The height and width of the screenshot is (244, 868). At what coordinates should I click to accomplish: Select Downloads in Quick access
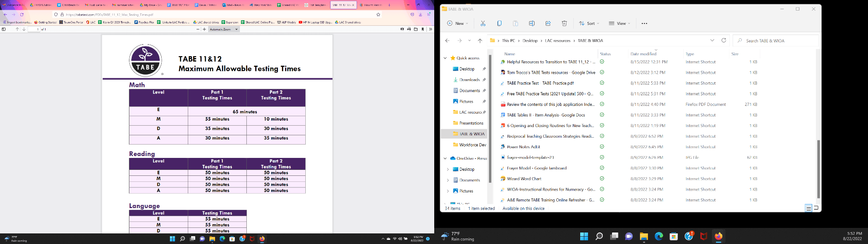(x=469, y=80)
